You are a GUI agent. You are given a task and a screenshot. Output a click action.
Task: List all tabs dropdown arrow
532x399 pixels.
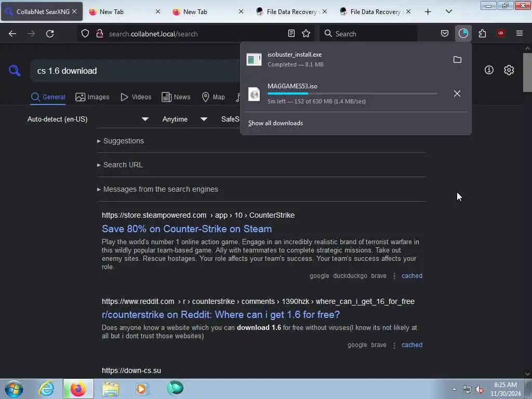click(448, 12)
